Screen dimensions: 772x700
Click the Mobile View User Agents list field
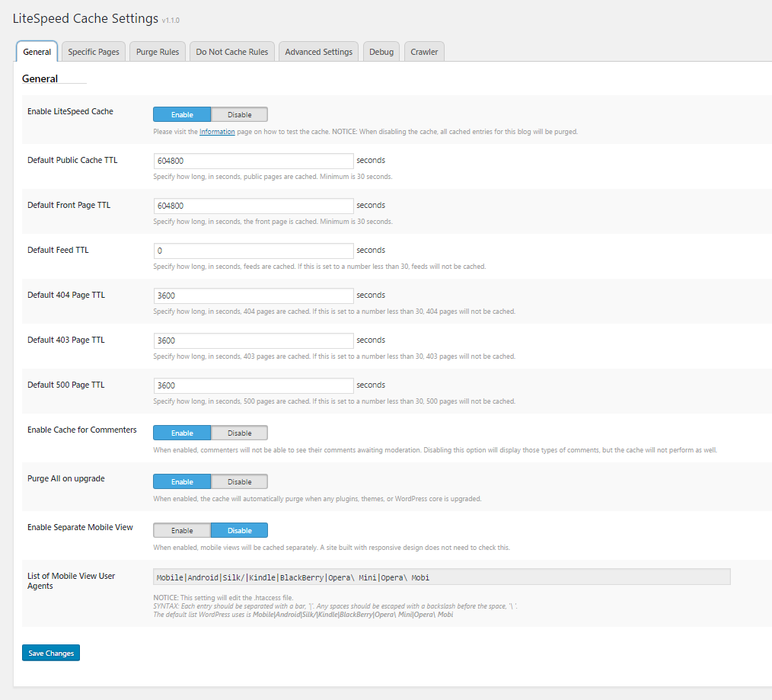(x=442, y=577)
